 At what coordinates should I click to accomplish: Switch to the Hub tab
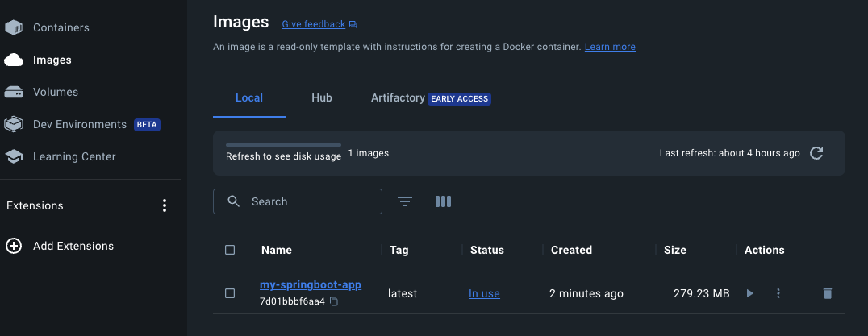(322, 97)
